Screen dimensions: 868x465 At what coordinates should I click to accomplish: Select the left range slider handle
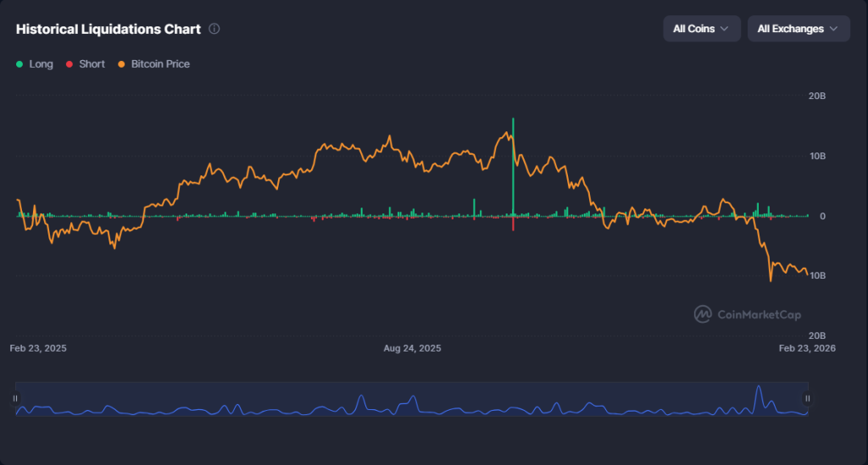pos(15,398)
